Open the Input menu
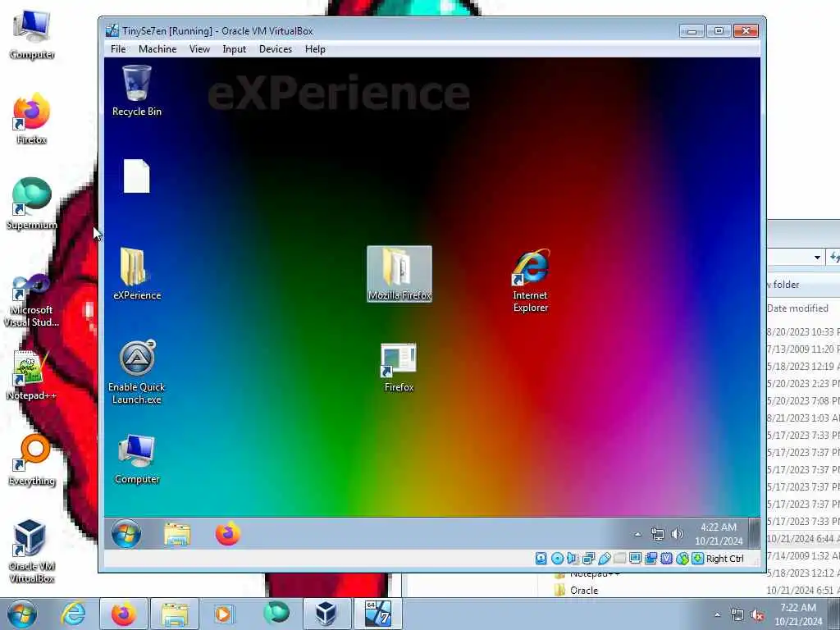 pyautogui.click(x=234, y=48)
